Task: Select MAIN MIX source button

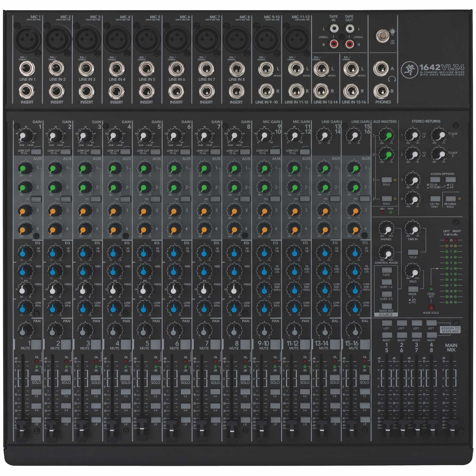Action: 387,306
